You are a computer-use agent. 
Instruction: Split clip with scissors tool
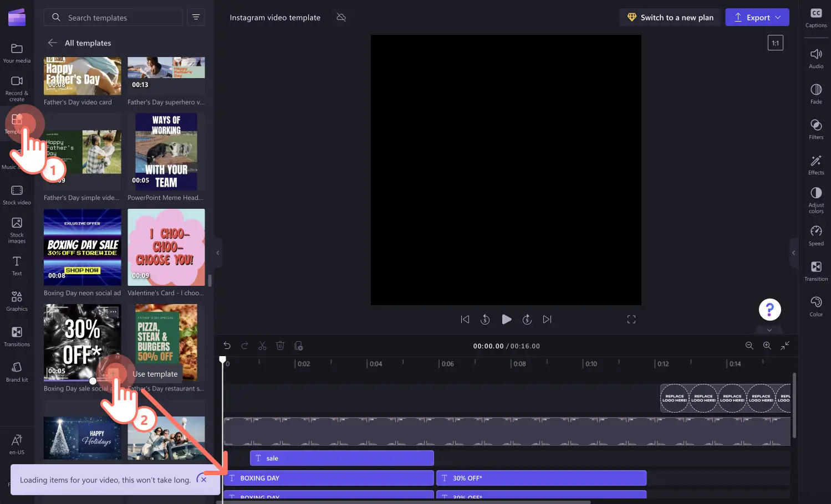[262, 346]
